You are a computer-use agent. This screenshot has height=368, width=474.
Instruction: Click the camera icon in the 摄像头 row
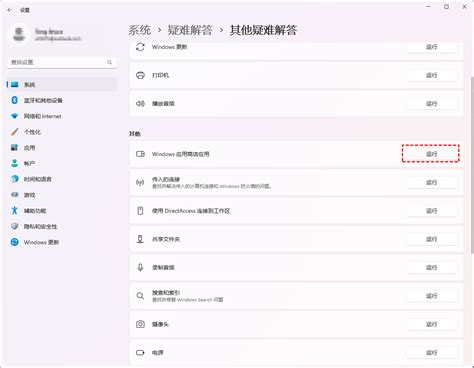coord(140,324)
